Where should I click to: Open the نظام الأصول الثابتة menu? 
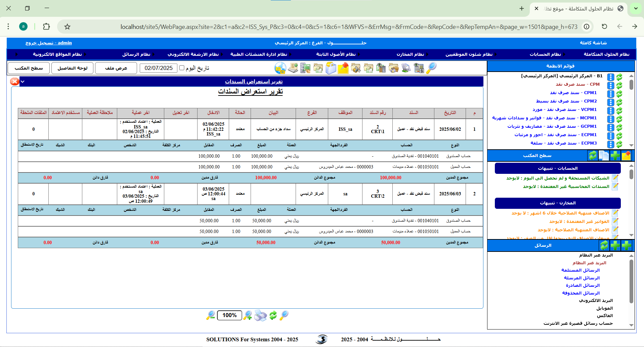tap(336, 54)
